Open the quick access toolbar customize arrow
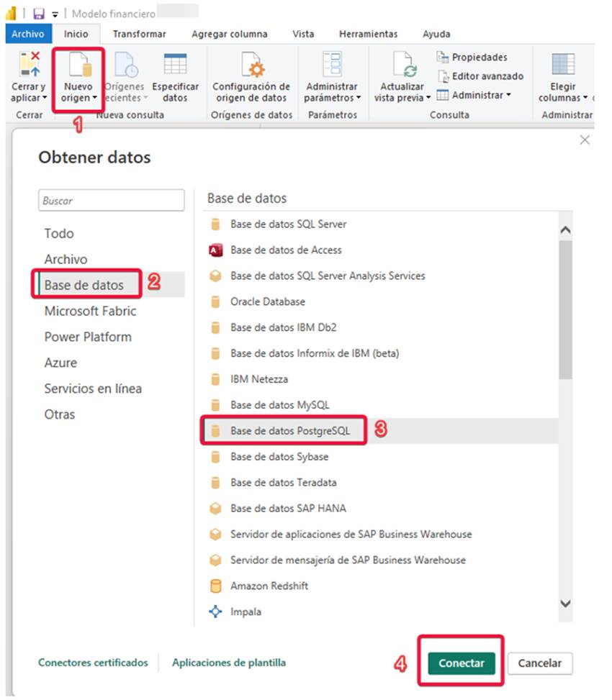Image resolution: width=612 pixels, height=700 pixels. coord(55,14)
